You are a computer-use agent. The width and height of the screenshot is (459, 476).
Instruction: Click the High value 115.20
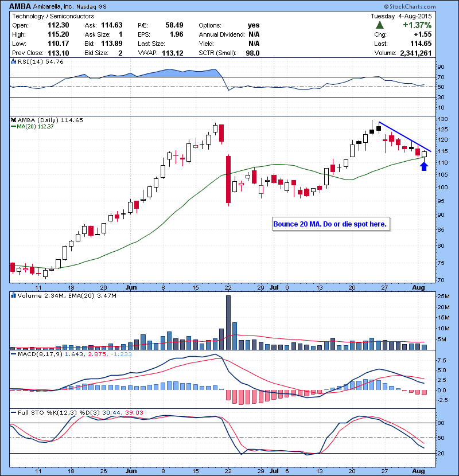59,34
